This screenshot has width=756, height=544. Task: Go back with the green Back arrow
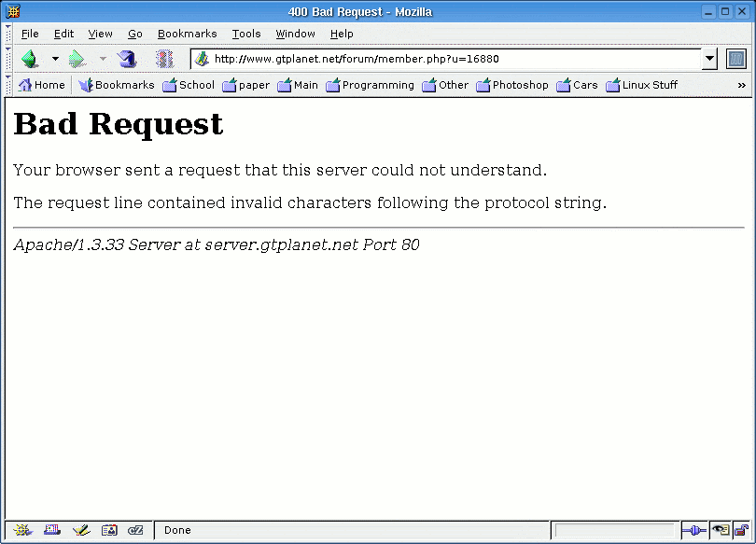(30, 59)
